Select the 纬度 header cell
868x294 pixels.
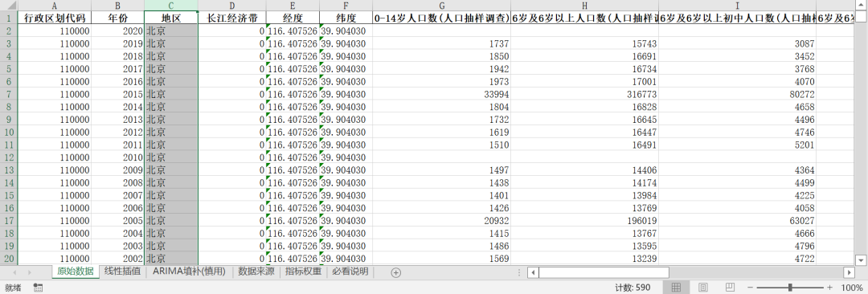pos(346,18)
